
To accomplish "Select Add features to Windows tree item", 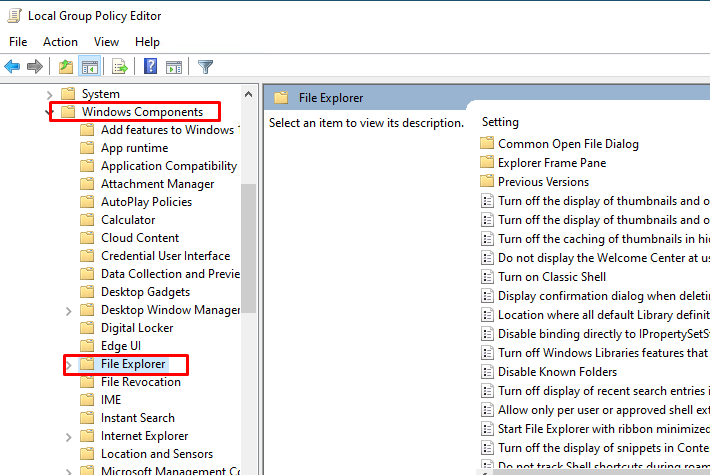I will pos(170,130).
